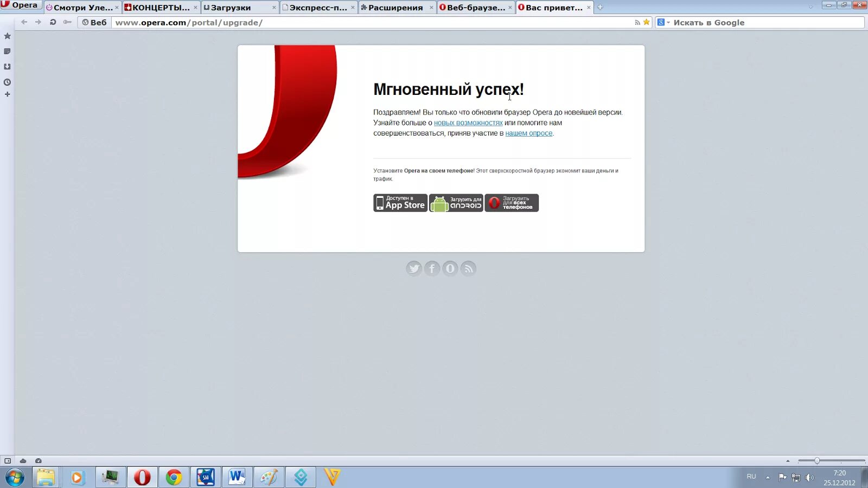The height and width of the screenshot is (488, 868).
Task: Open Microsoft Word from the taskbar
Action: click(x=237, y=478)
